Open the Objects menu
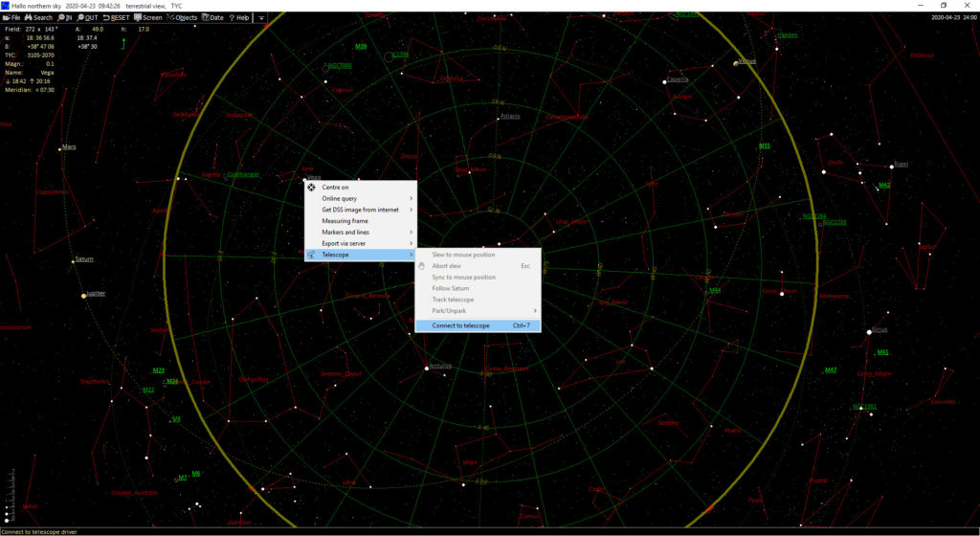Image resolution: width=980 pixels, height=536 pixels. coord(183,17)
